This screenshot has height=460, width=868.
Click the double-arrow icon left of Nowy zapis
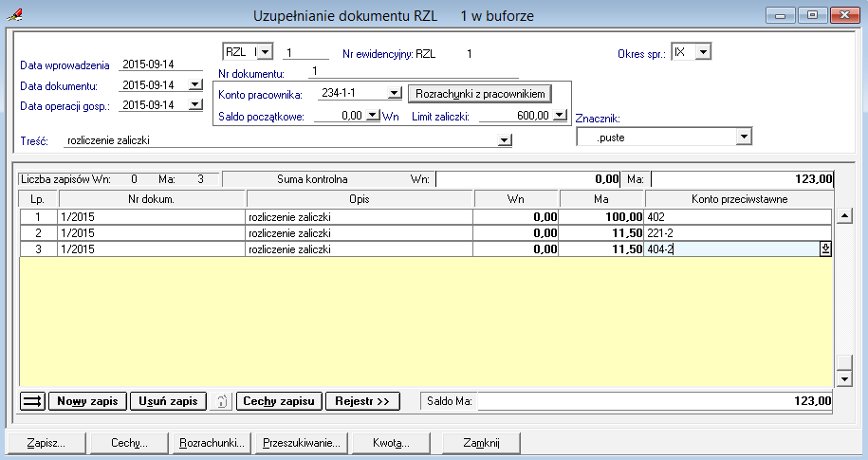coord(32,401)
